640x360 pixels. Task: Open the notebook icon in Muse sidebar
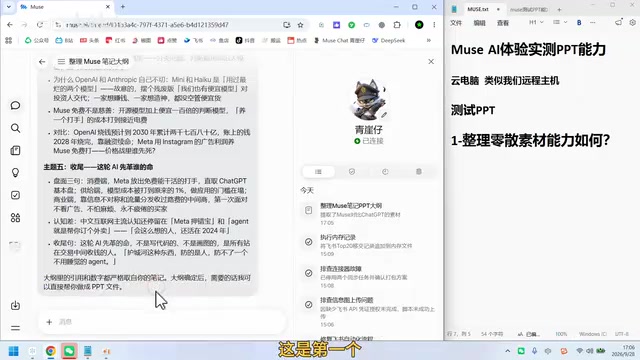(16, 151)
